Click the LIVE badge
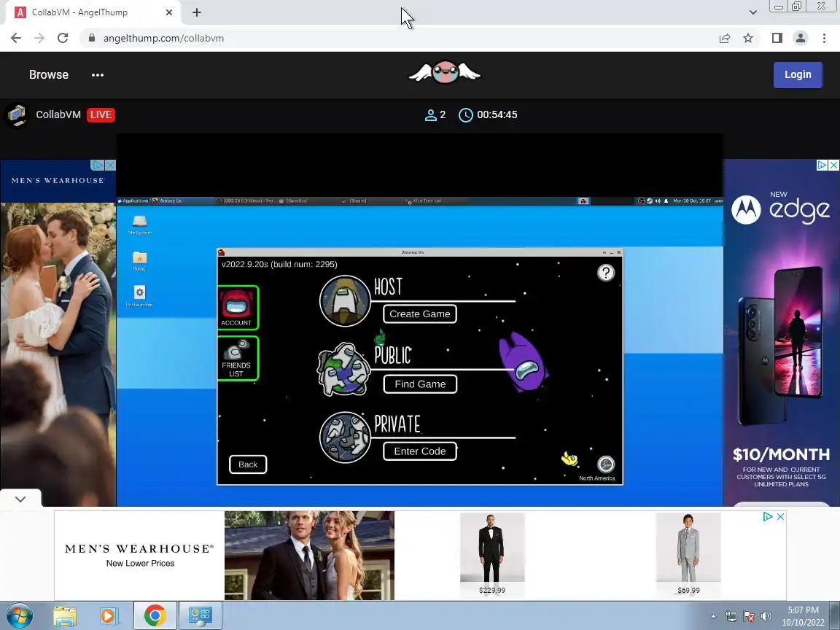This screenshot has height=630, width=840. (x=101, y=114)
